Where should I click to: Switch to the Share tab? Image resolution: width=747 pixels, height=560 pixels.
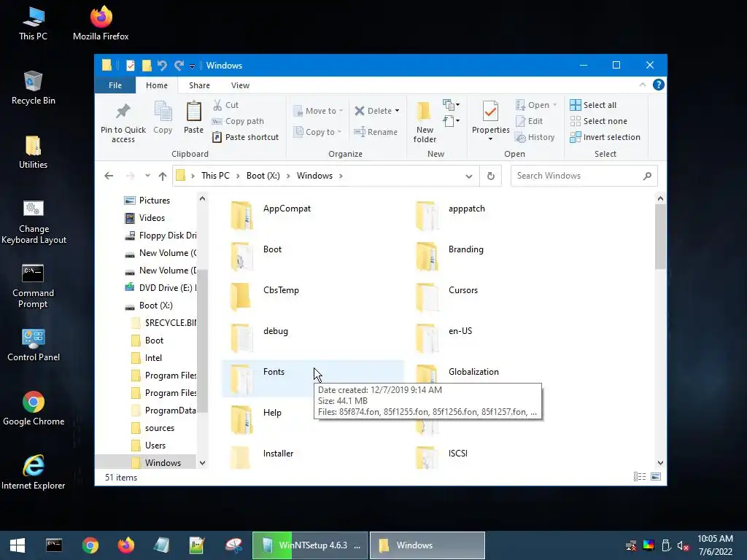(199, 85)
